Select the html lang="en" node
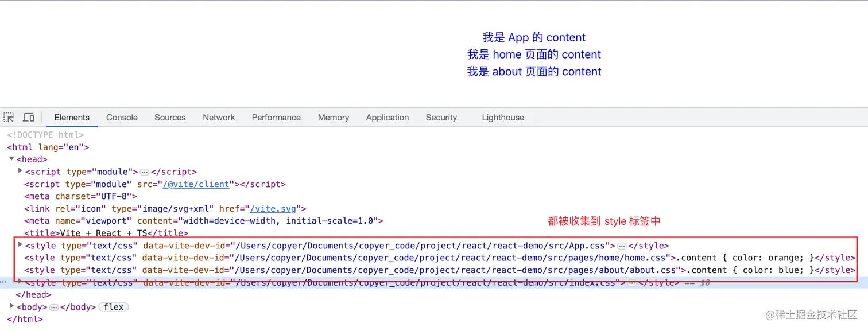Screen dimensions: 868x331 [48, 147]
